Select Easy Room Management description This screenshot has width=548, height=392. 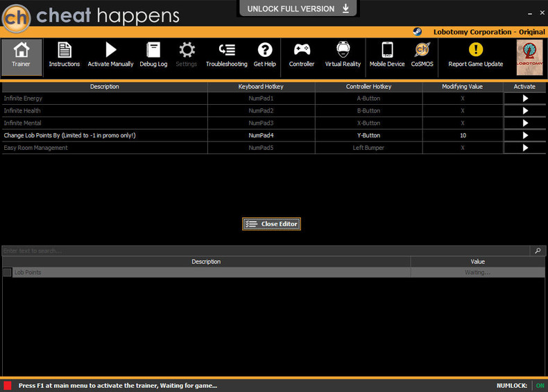click(x=105, y=148)
